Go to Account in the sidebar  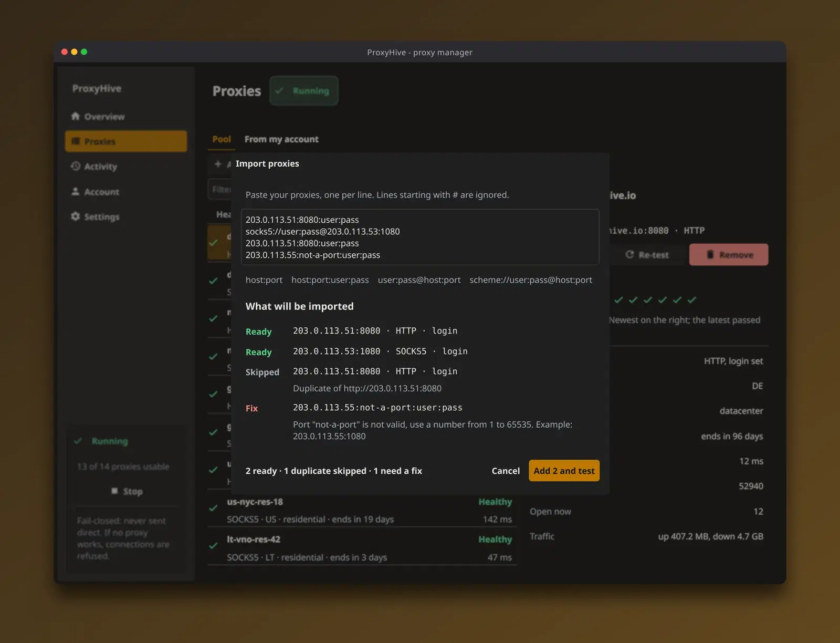pos(126,191)
